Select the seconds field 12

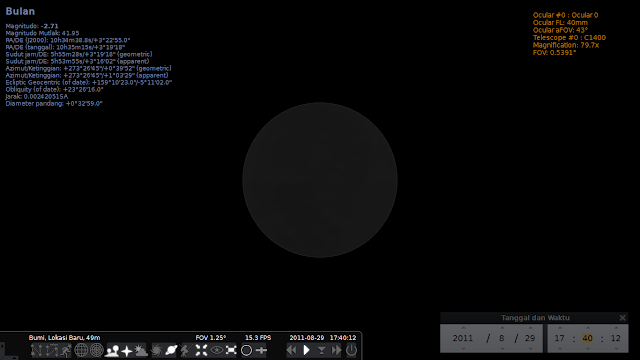coord(616,338)
